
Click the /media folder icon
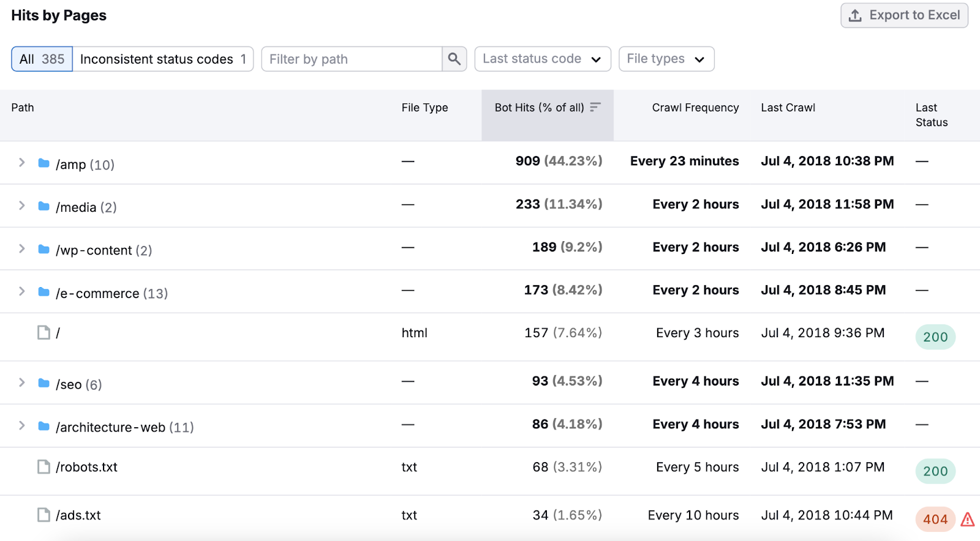(43, 206)
